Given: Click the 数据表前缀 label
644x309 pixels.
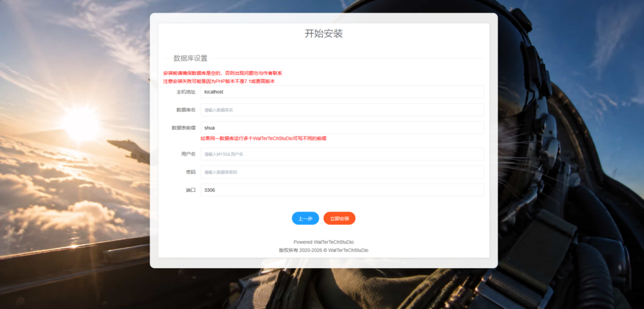Looking at the screenshot, I should click(184, 128).
